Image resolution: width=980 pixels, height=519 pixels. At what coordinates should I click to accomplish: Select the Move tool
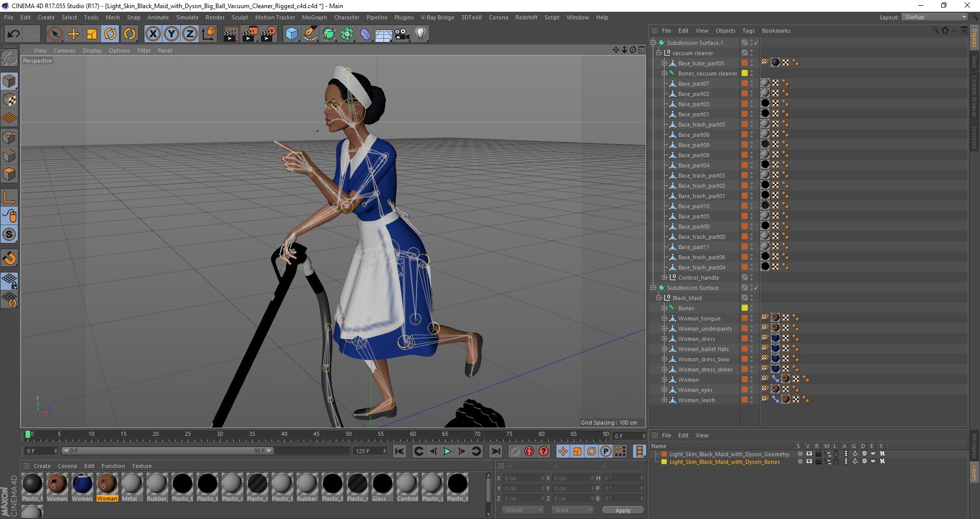click(x=73, y=34)
